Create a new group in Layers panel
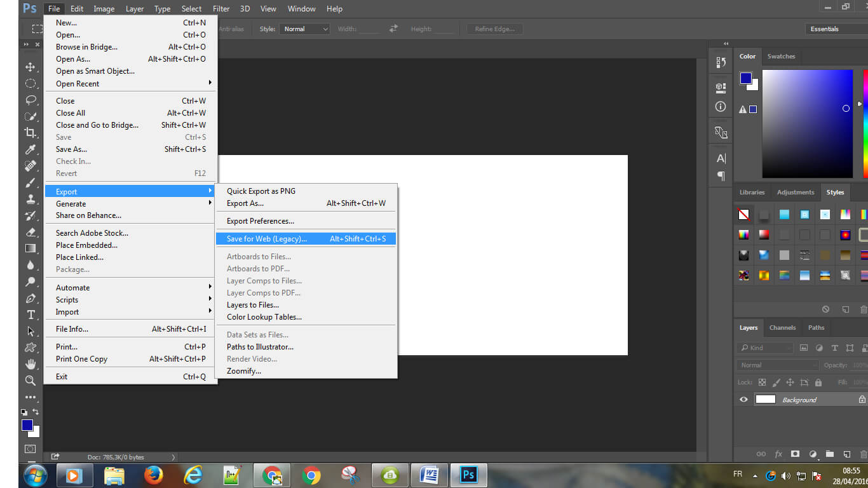This screenshot has width=868, height=488. point(829,454)
